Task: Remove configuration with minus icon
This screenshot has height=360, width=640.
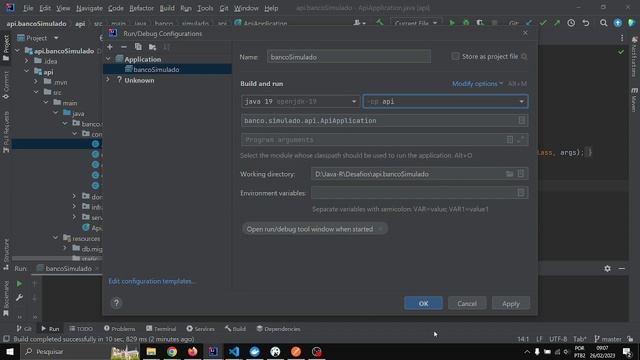Action: [124, 47]
